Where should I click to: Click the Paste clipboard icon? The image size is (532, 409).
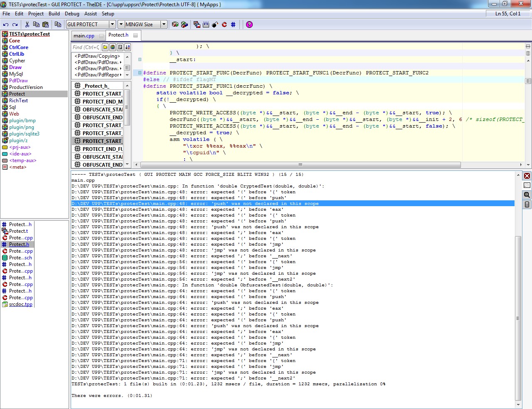point(46,25)
